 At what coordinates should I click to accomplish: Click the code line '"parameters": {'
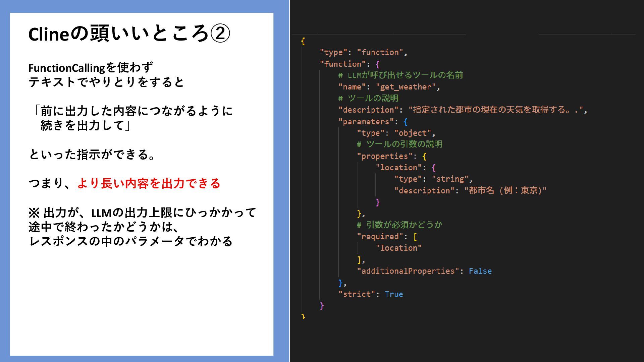point(373,122)
